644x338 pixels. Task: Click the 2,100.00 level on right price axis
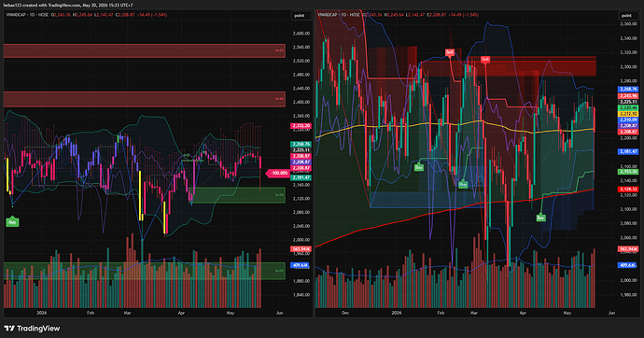point(628,209)
